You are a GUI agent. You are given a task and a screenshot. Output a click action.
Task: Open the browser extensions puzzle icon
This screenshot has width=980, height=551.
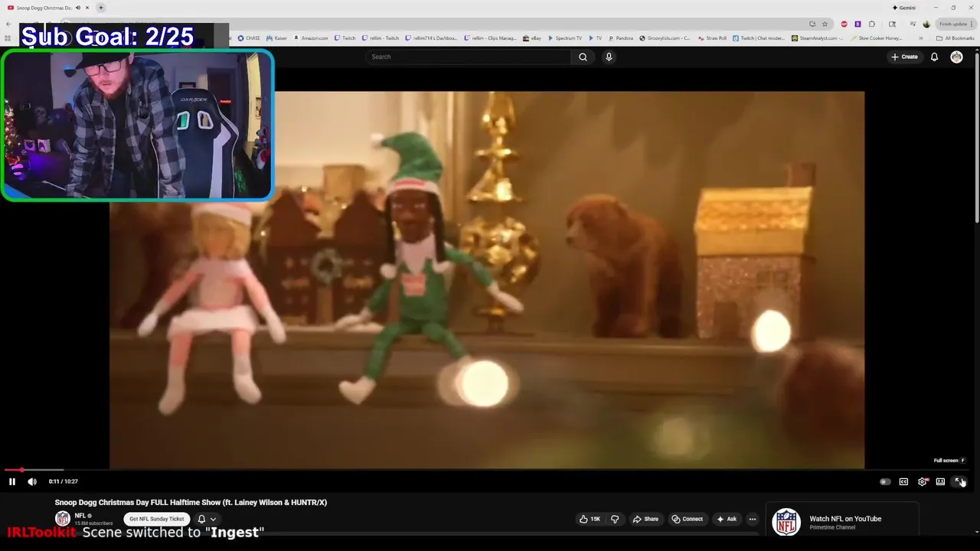(871, 24)
